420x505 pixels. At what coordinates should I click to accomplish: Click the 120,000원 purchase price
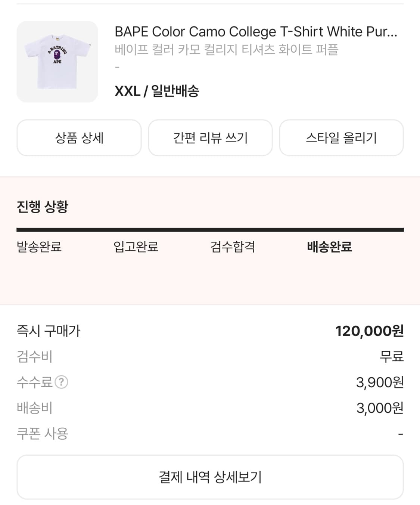[x=369, y=331]
